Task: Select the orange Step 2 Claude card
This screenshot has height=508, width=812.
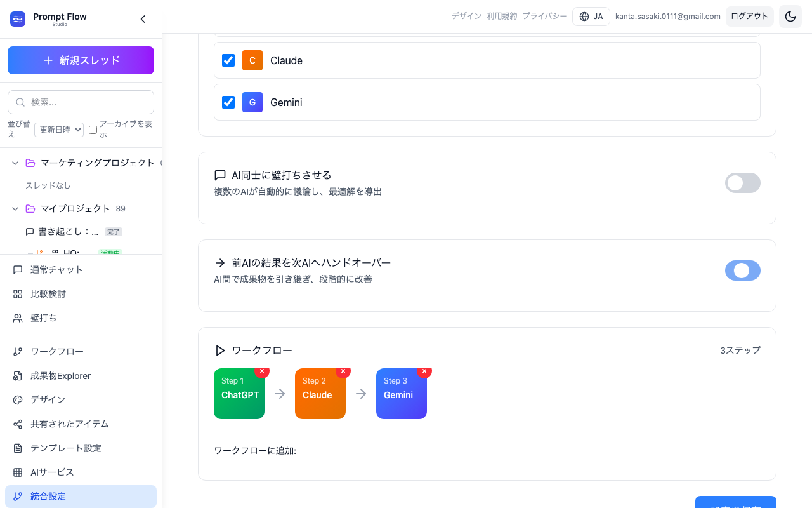Action: coord(320,394)
